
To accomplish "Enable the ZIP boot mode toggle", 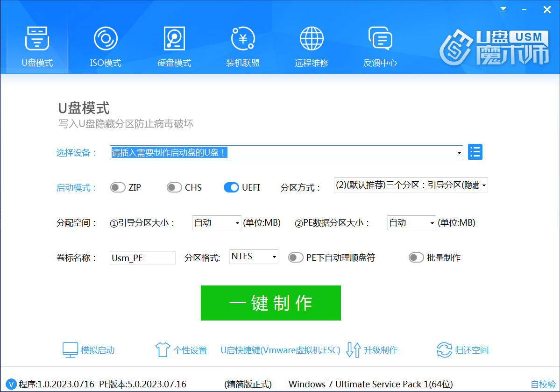I will tap(118, 187).
